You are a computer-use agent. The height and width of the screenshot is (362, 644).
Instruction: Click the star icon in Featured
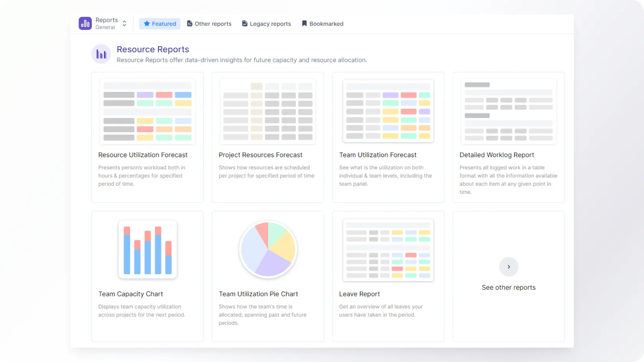[147, 24]
